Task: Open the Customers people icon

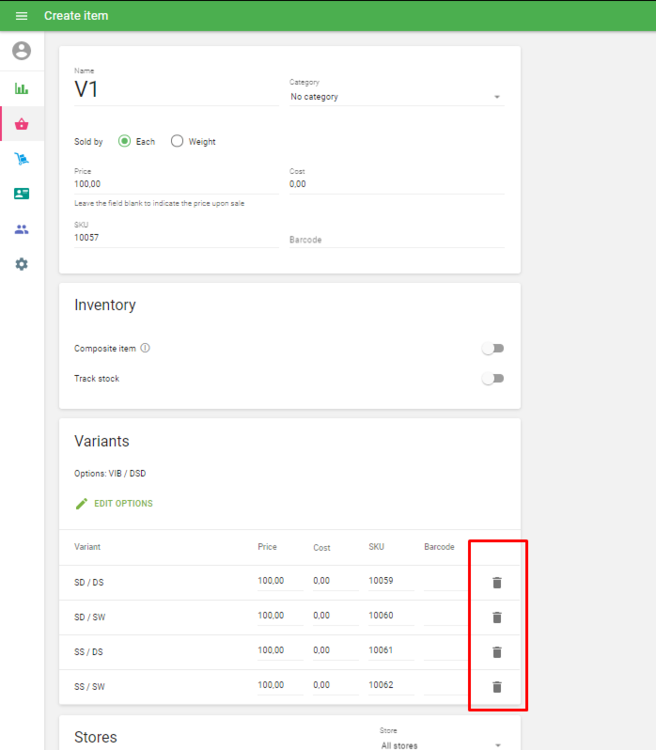Action: point(21,229)
